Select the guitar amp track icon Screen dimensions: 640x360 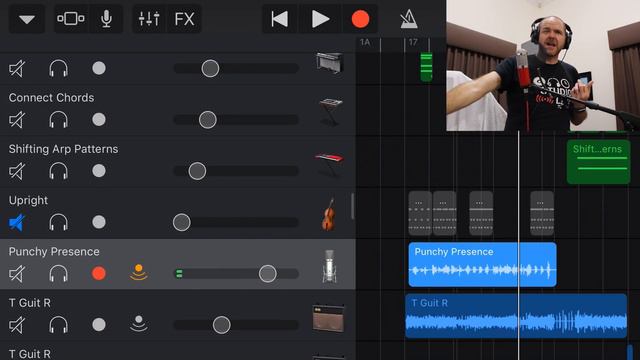329,318
